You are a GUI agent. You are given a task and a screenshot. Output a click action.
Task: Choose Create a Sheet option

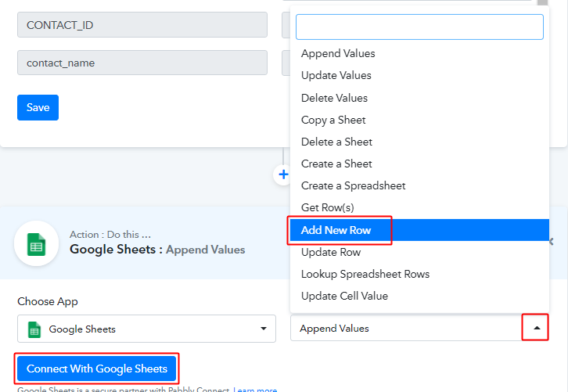(419, 164)
